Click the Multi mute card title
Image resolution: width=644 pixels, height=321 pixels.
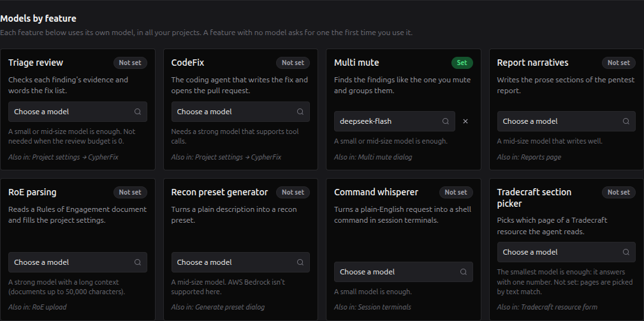[356, 63]
